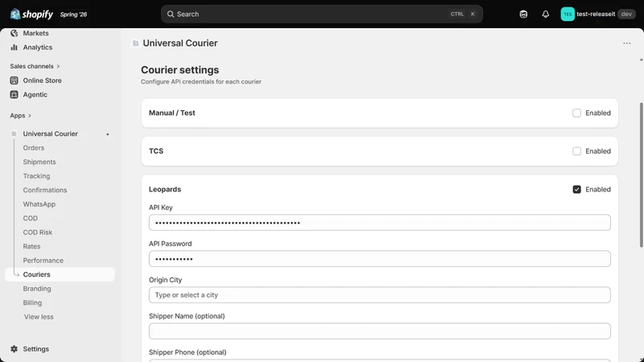The width and height of the screenshot is (644, 362).
Task: Go to Shipments subpage
Action: pyautogui.click(x=39, y=162)
